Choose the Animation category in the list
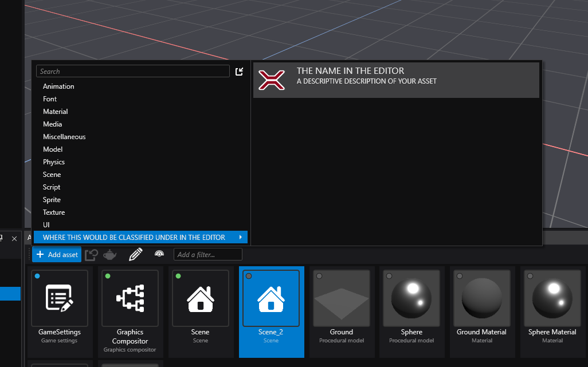 click(x=58, y=86)
